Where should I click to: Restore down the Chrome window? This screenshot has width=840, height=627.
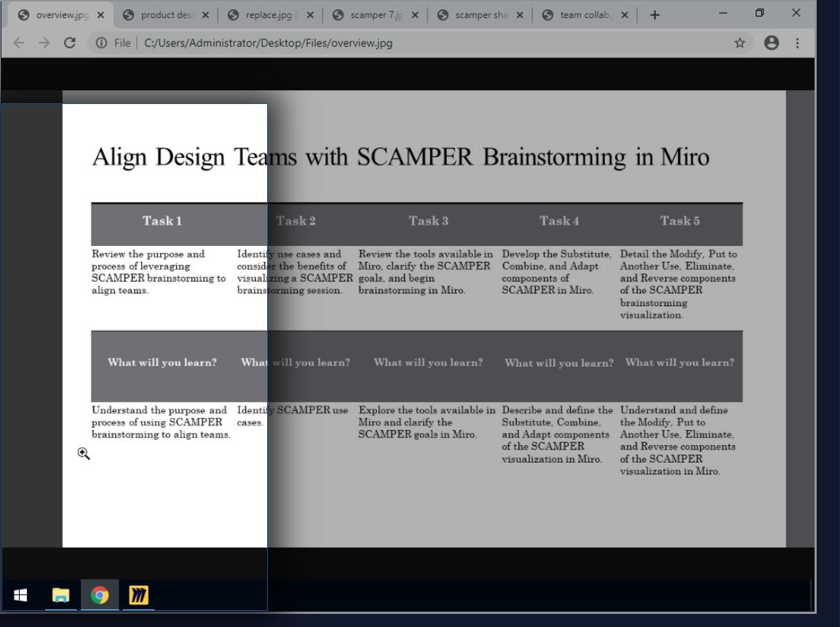tap(760, 13)
